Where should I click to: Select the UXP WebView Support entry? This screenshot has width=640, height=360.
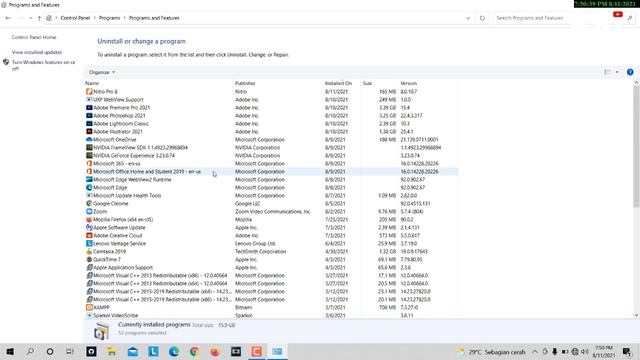[118, 100]
